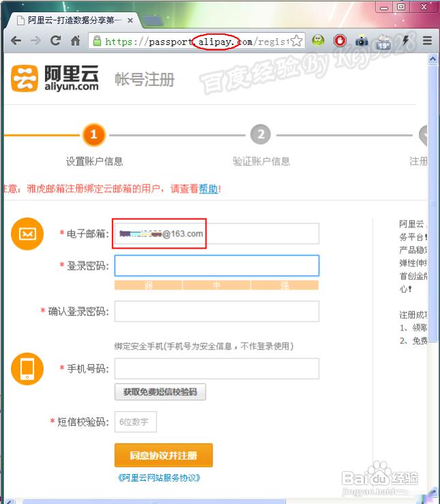Click the horizontal scrollbar thumb
This screenshot has width=440, height=504.
pos(154,501)
